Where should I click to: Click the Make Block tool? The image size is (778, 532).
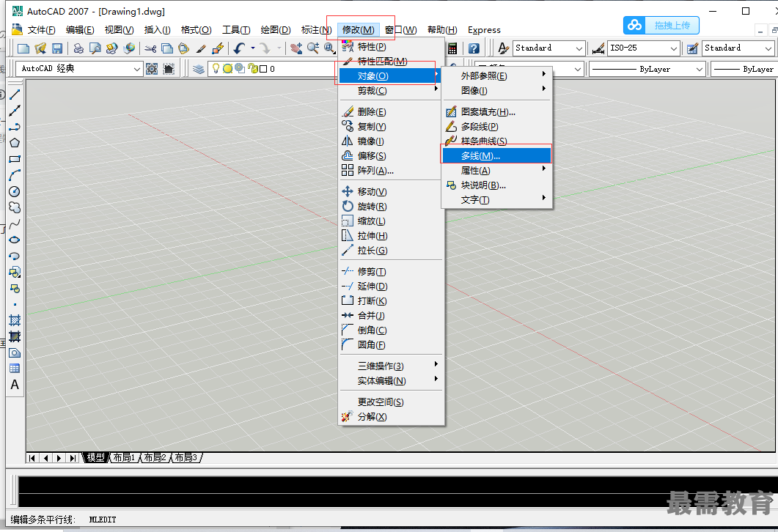pyautogui.click(x=15, y=288)
